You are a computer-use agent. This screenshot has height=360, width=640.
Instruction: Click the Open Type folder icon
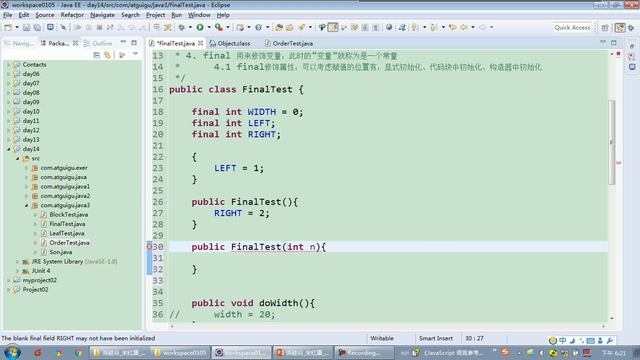[x=279, y=27]
